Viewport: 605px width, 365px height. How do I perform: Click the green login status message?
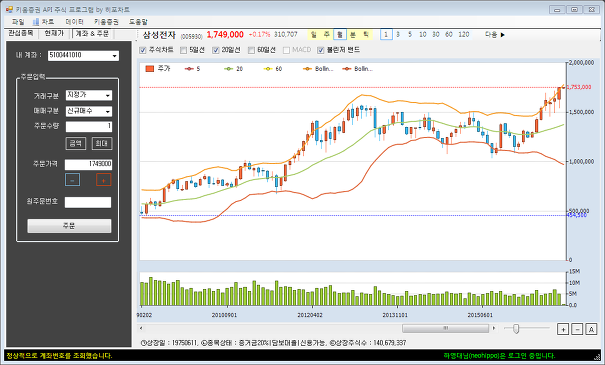point(499,356)
